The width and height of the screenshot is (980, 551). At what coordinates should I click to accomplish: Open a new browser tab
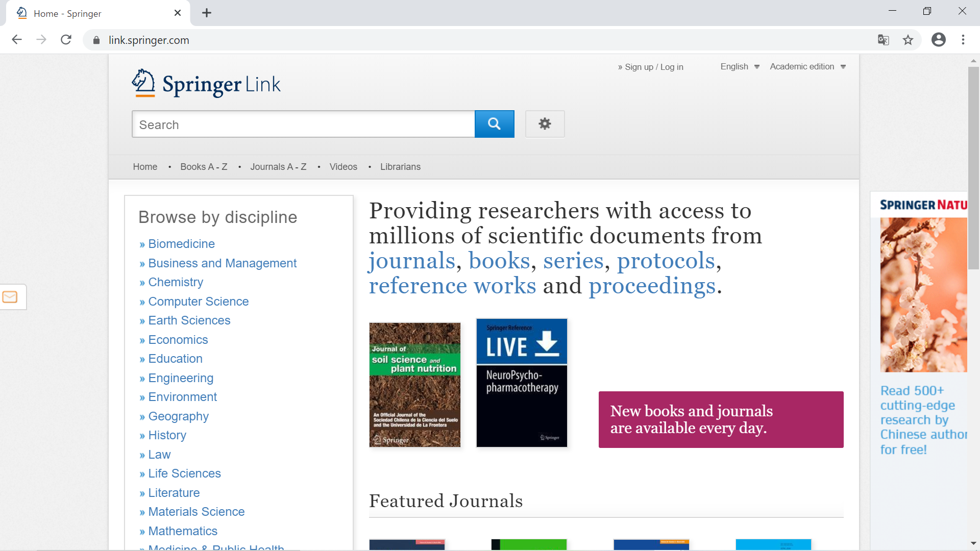pyautogui.click(x=207, y=13)
